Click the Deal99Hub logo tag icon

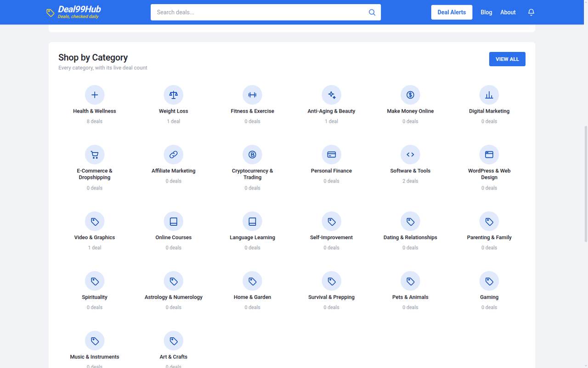click(x=51, y=13)
